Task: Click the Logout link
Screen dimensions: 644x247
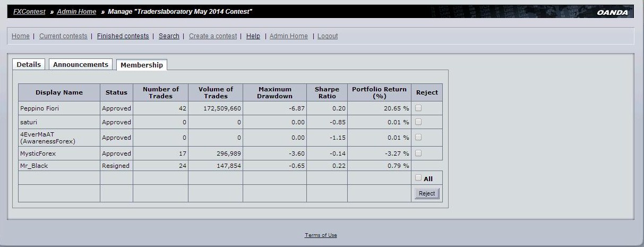Action: (328, 36)
